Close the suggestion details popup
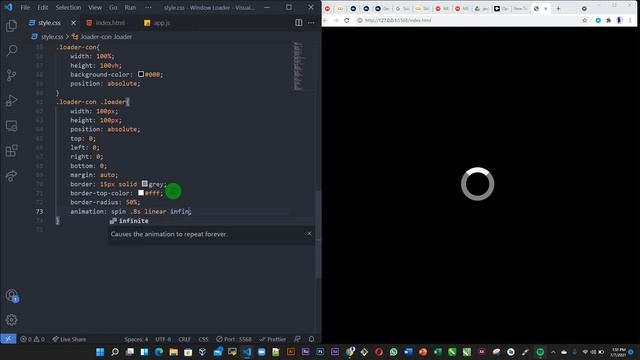640x360 pixels. pyautogui.click(x=309, y=233)
